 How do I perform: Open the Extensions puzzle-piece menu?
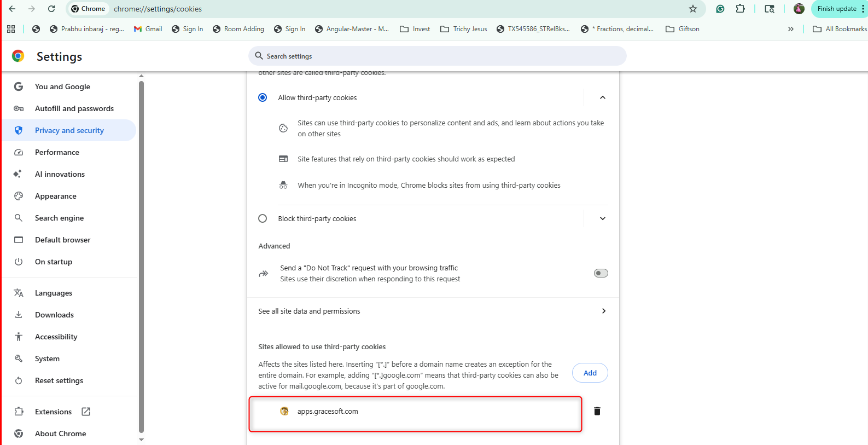[x=741, y=9]
